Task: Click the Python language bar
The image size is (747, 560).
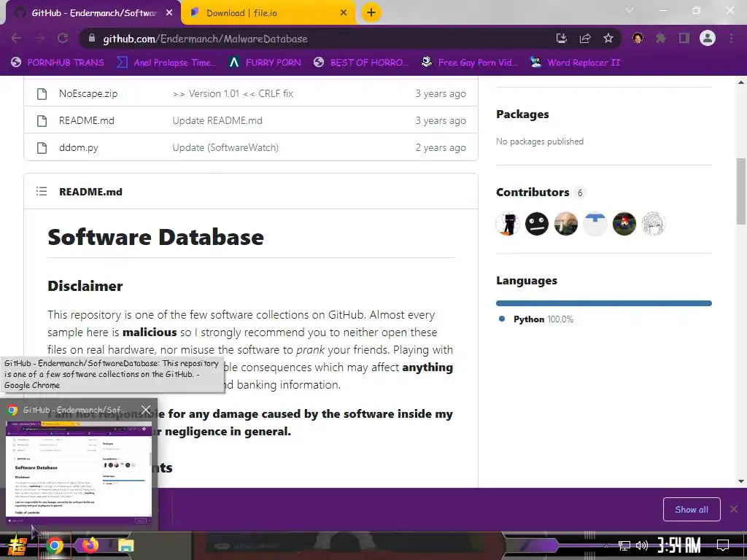Action: [x=603, y=303]
